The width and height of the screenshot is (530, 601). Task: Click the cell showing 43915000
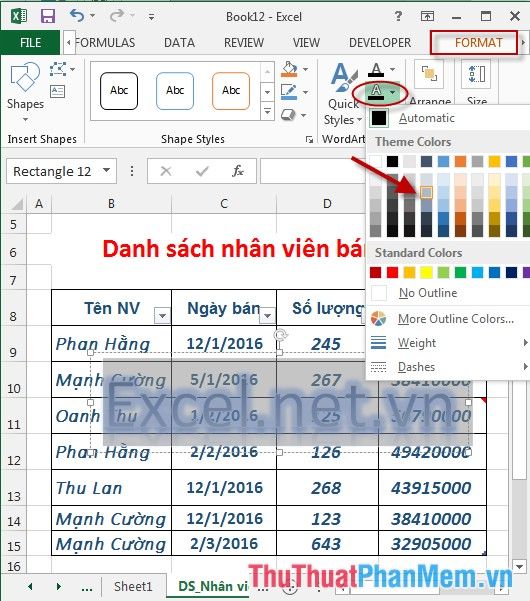click(x=432, y=488)
